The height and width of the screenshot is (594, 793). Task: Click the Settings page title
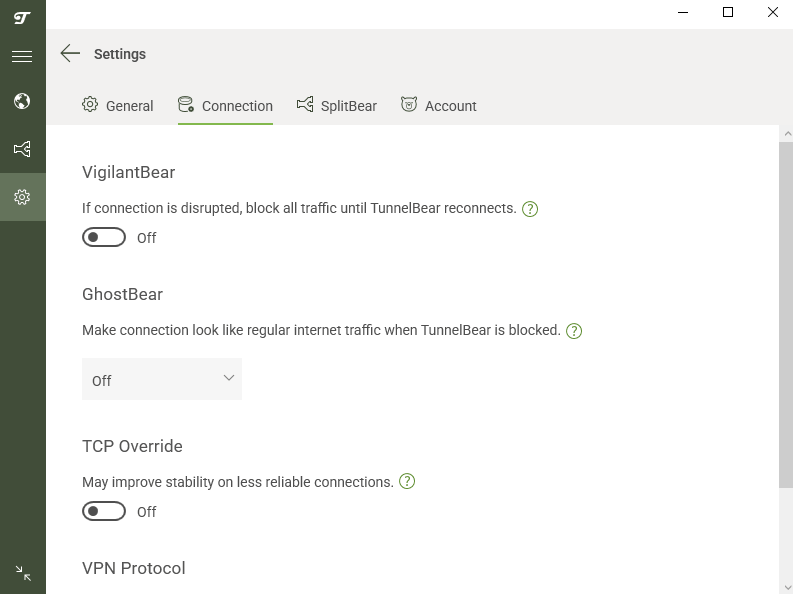point(120,54)
